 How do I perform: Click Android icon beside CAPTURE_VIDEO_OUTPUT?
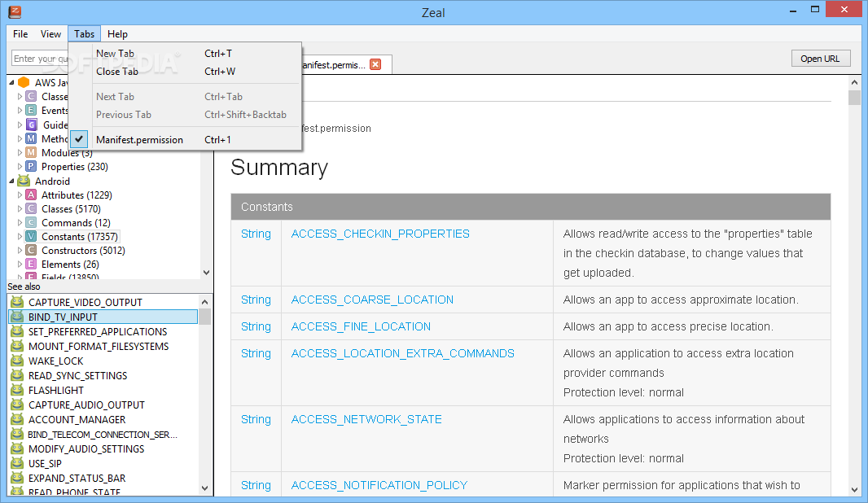(x=18, y=302)
